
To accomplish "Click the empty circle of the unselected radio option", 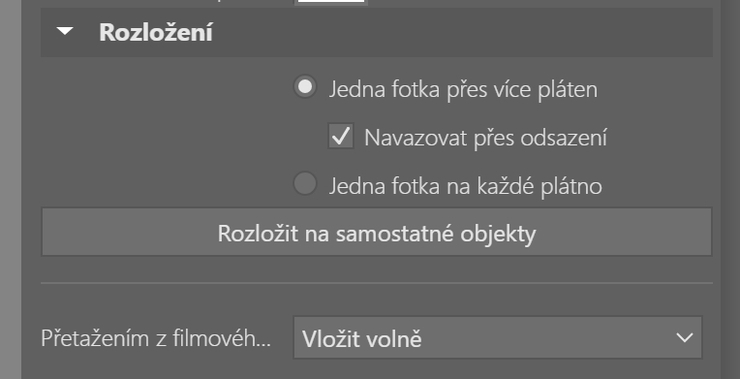I will (x=305, y=183).
